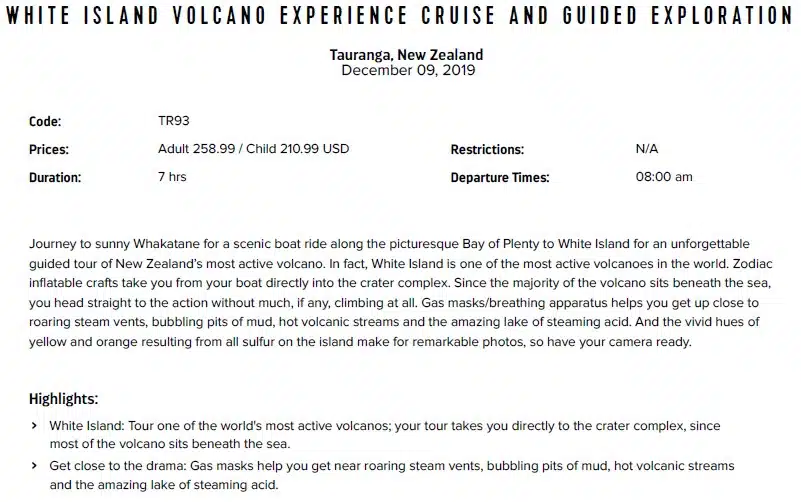Screen dimensions: 801x502
Task: Click the Duration label
Action: [55, 178]
